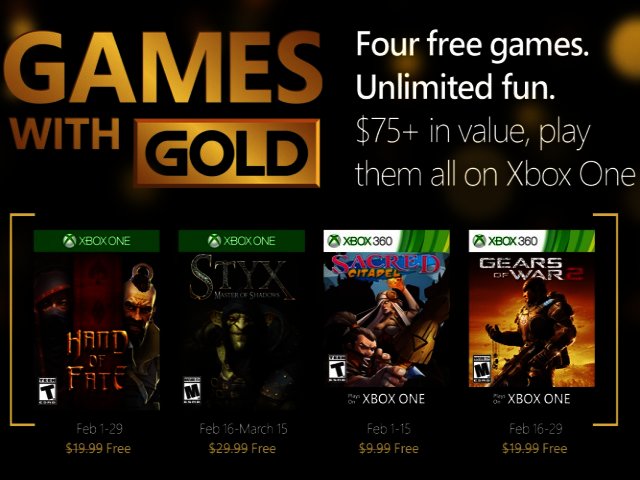Open the Sacred Citadel game cover

387,320
